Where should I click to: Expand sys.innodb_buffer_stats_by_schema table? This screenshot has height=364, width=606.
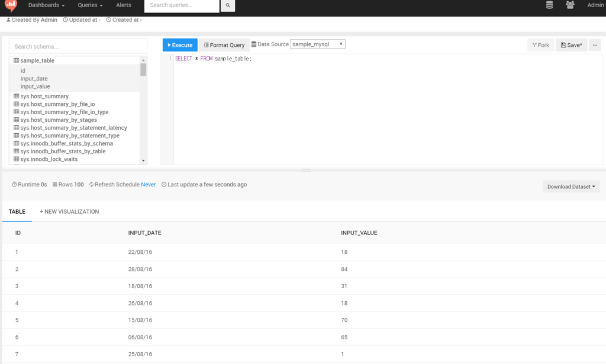coord(66,143)
